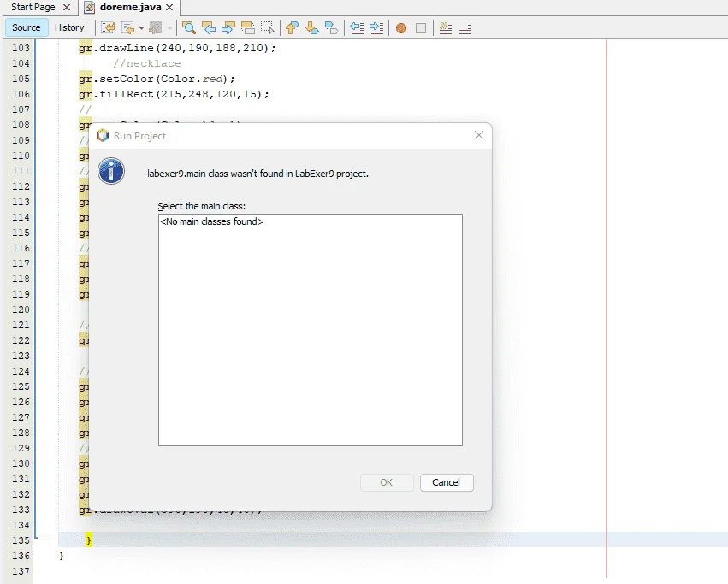Switch to Source view

coord(27,27)
